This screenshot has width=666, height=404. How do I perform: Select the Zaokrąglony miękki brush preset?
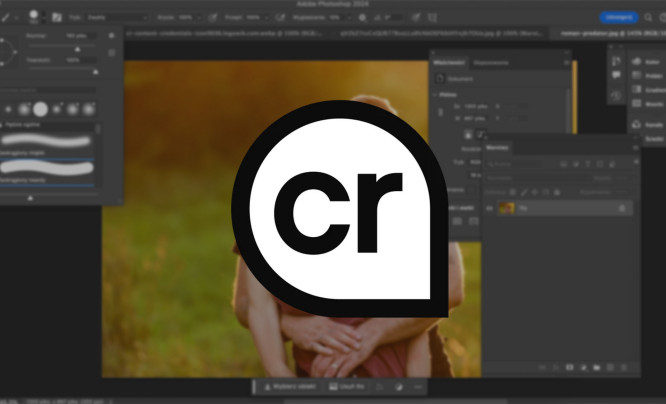[x=47, y=144]
